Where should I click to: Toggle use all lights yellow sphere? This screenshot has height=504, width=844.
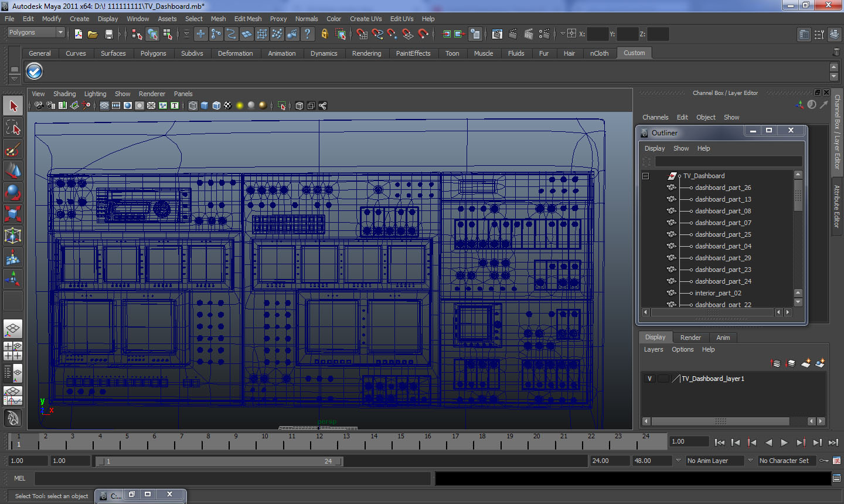click(240, 105)
